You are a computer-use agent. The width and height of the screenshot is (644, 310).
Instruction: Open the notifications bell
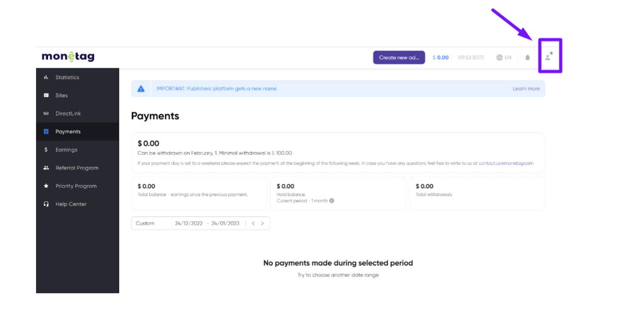(x=528, y=57)
